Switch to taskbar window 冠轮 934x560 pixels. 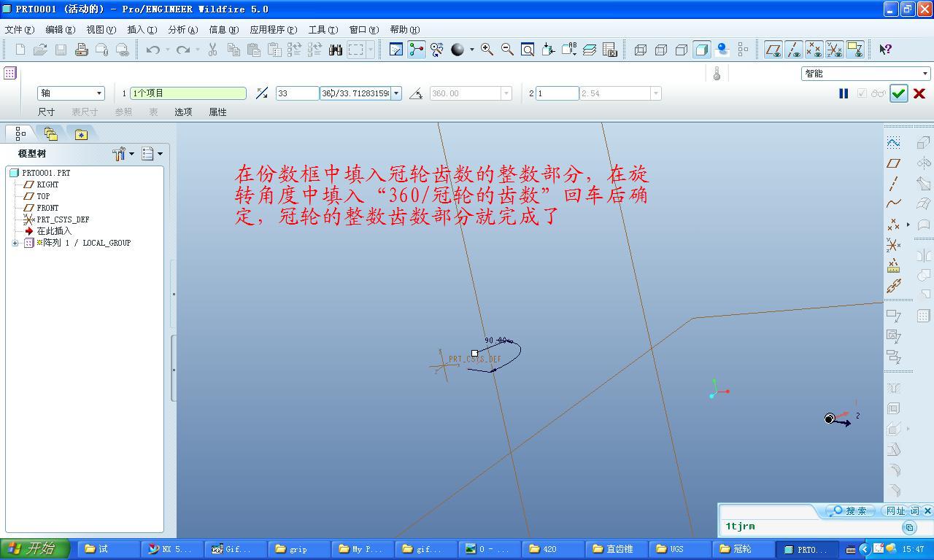pyautogui.click(x=742, y=549)
